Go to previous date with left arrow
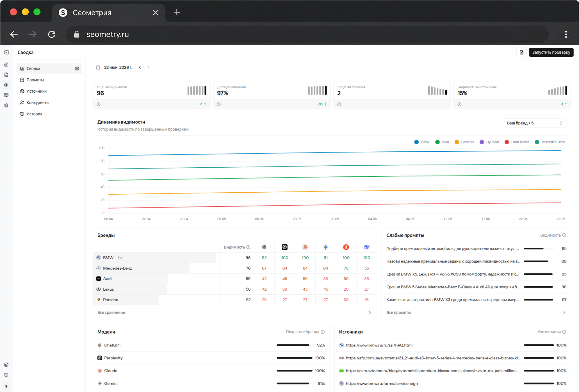 [x=140, y=67]
